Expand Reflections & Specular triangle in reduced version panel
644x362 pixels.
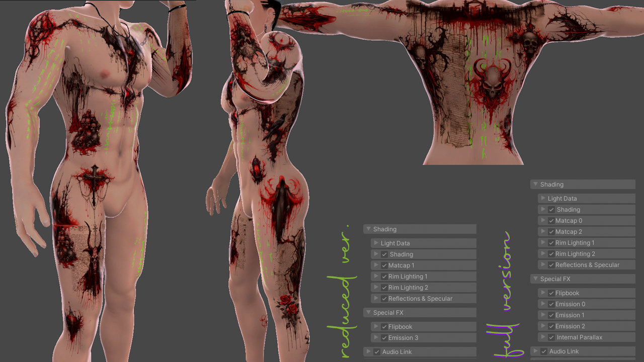tap(376, 299)
